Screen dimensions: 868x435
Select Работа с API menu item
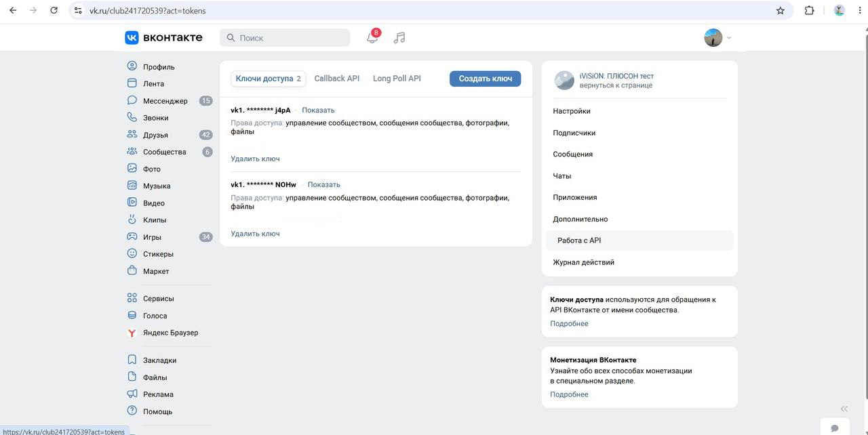pos(639,241)
